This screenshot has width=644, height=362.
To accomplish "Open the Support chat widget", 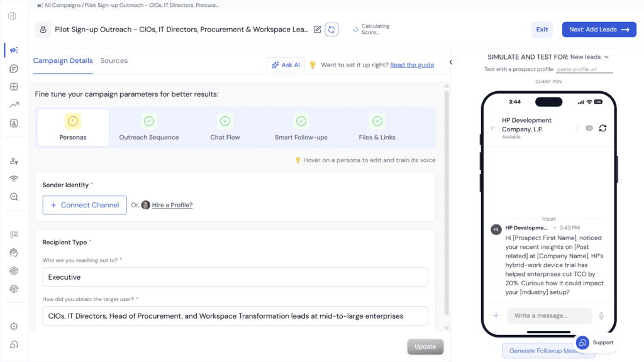I will click(x=596, y=343).
